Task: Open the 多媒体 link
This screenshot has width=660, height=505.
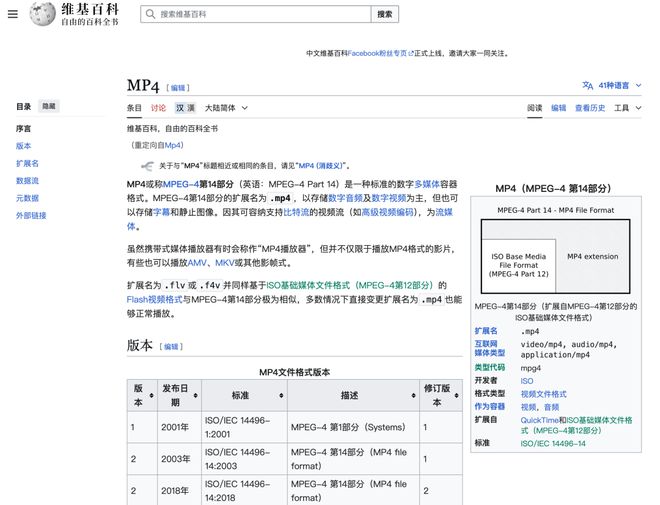Action: pos(427,184)
